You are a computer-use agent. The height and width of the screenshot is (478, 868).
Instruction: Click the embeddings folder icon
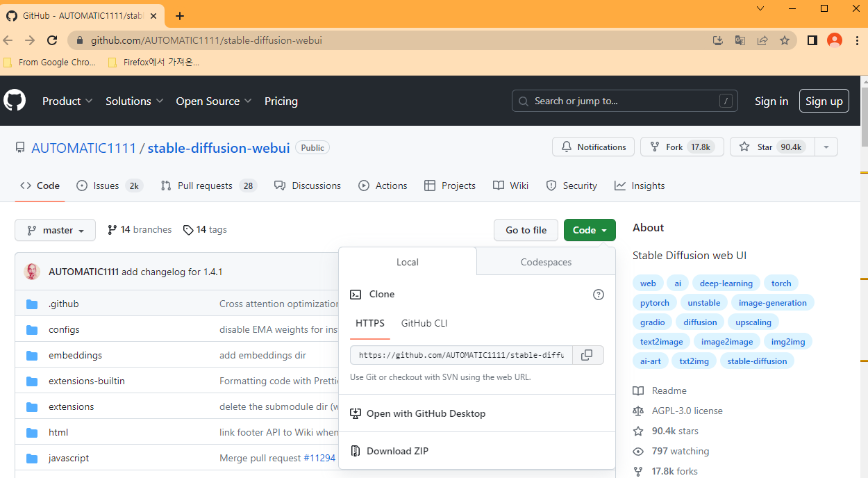(32, 356)
